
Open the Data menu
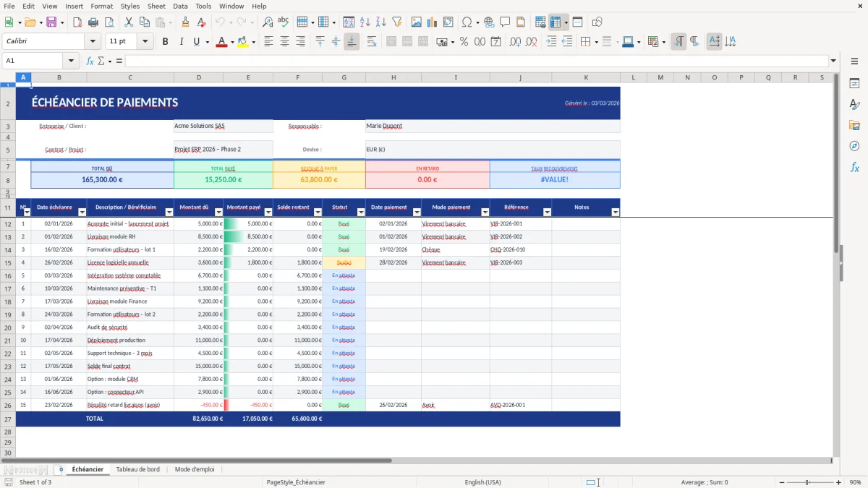(x=179, y=6)
